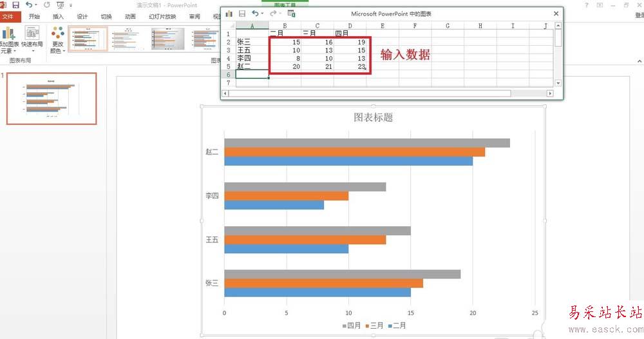Select column E header in data sheet
Screen dimensions: 644x339
[x=383, y=26]
